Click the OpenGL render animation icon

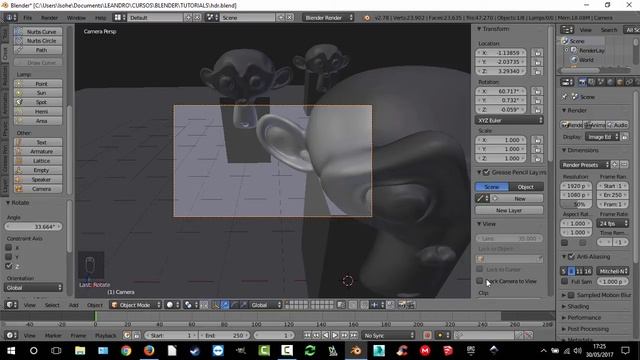coord(411,305)
